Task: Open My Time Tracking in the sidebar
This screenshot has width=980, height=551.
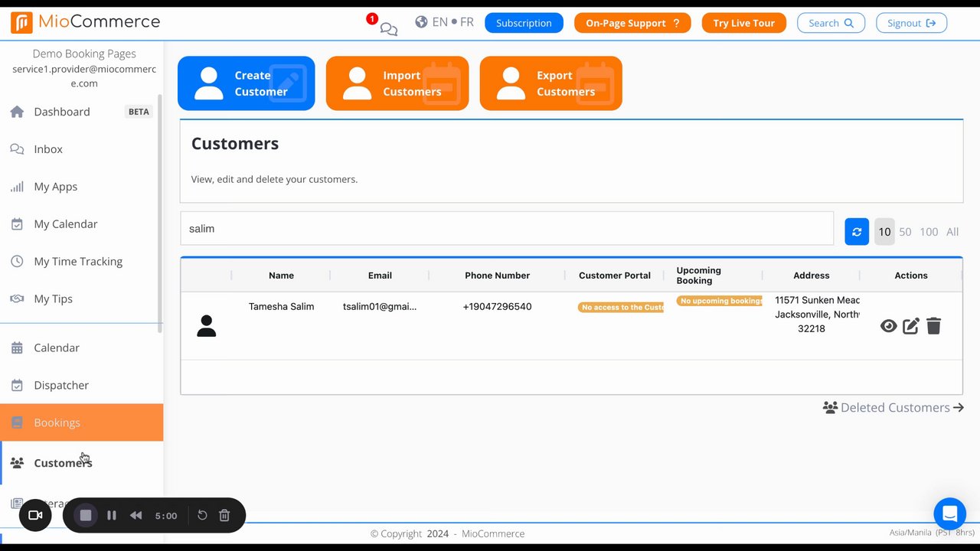Action: click(78, 262)
